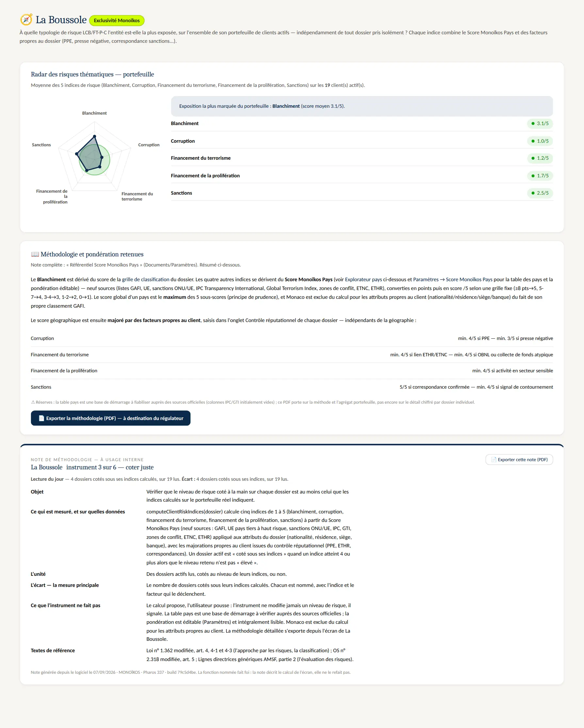
Task: Click the 'Textes de référence' row label
Action: tap(53, 650)
